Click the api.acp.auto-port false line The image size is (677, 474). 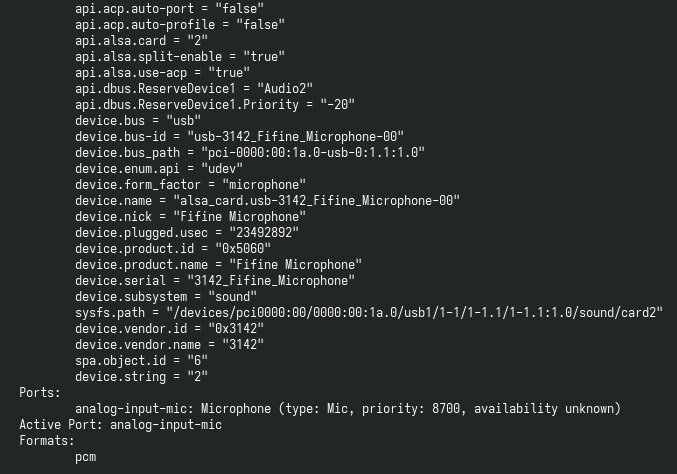point(169,8)
